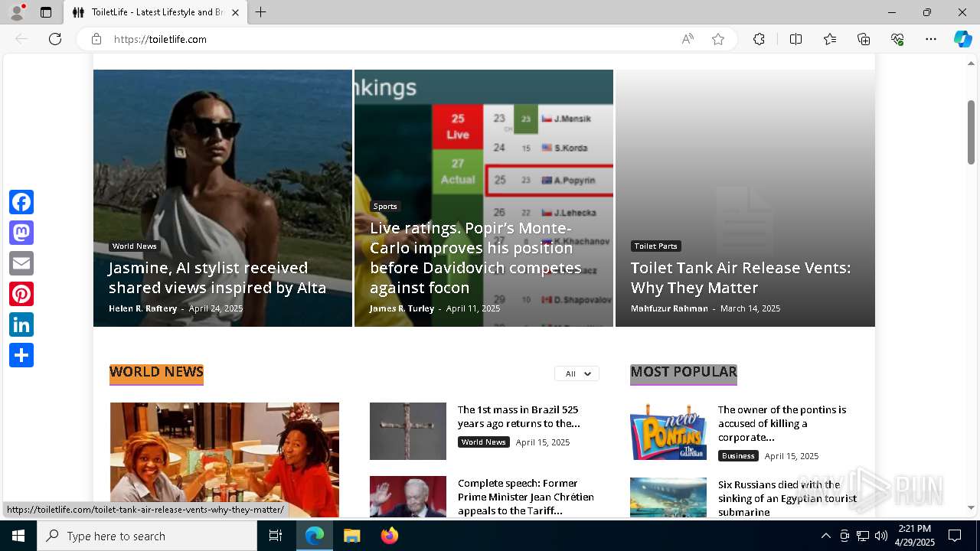Image resolution: width=980 pixels, height=551 pixels.
Task: Click the WORLD NEWS section heading
Action: 156,373
